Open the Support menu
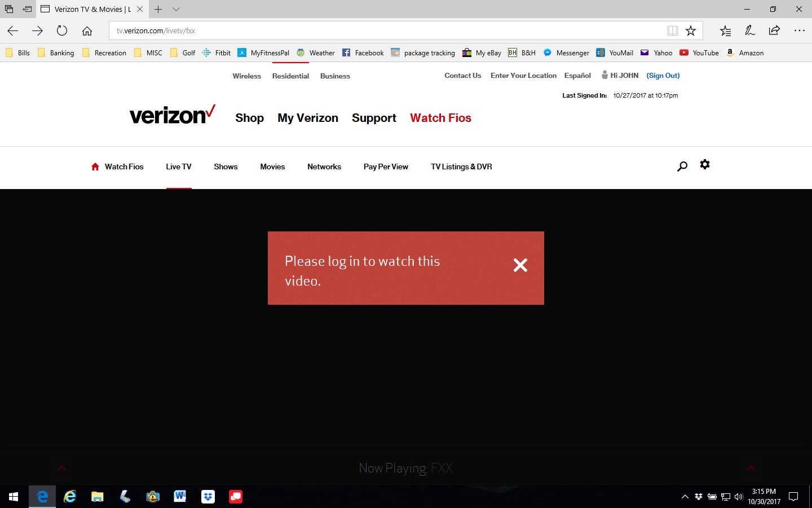 [374, 118]
